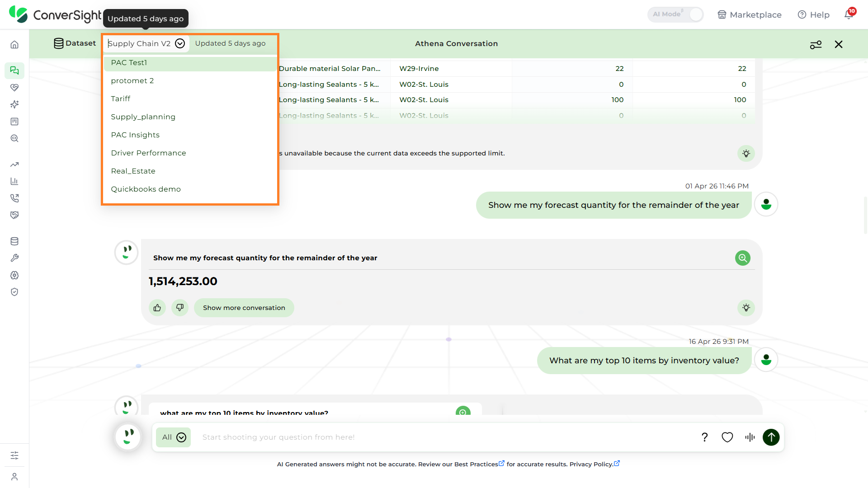Collapse the Supply Chain V2 dataset dropdown
Screen dimensions: 868x488
180,43
